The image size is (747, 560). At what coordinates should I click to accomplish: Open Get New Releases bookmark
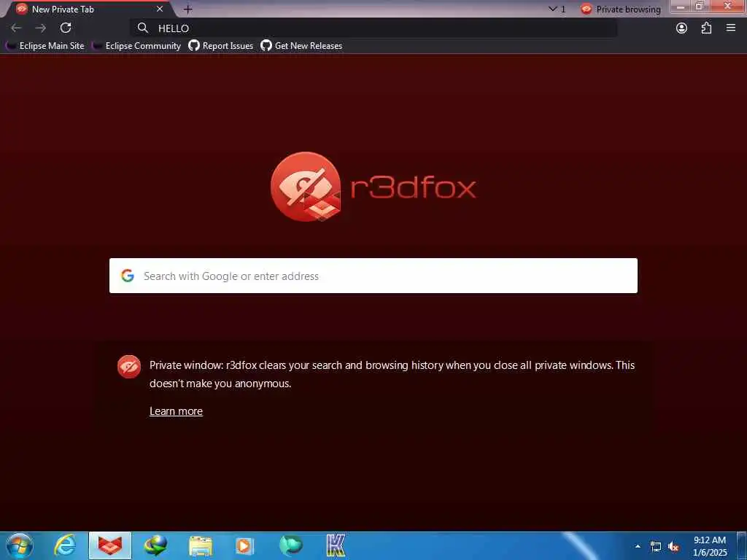(x=301, y=46)
